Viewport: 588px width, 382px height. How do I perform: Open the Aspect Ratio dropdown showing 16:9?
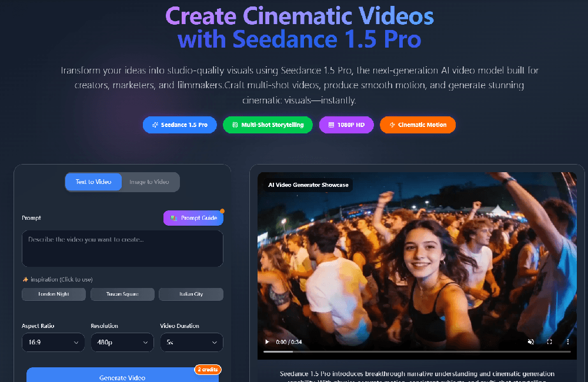point(53,342)
